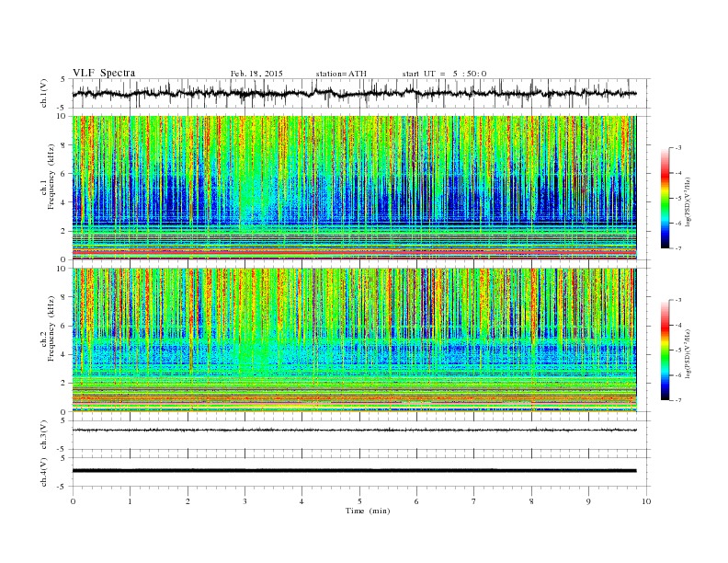Click time axis tick label "6"
This screenshot has width=728, height=563.
pyautogui.click(x=416, y=501)
